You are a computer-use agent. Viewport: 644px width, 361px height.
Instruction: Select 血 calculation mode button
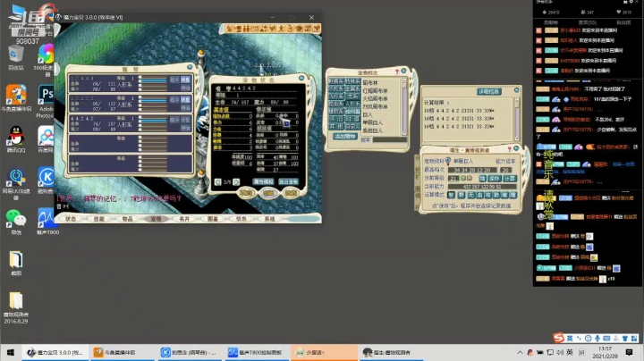coord(479,195)
